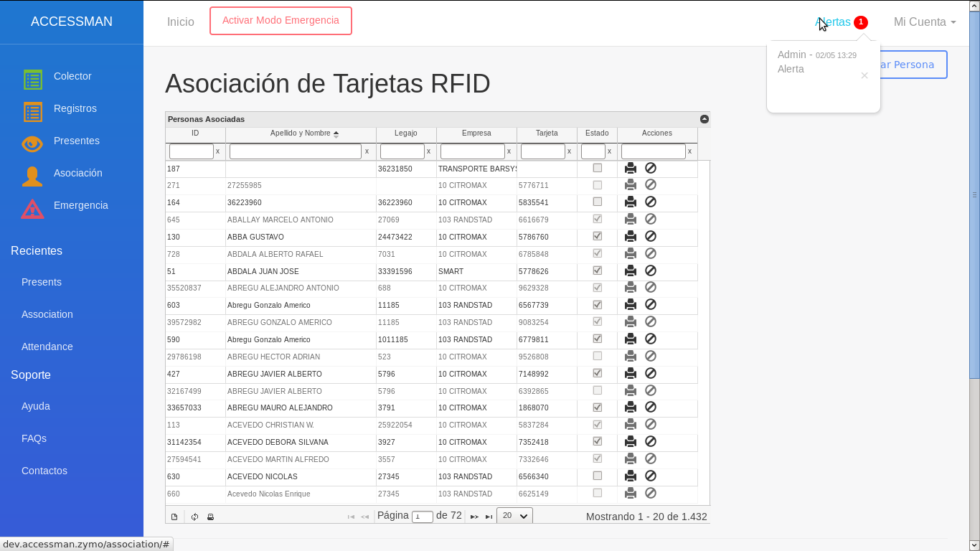Screen dimensions: 980x551
Task: Open Presentes via the eye icon
Action: tap(32, 144)
